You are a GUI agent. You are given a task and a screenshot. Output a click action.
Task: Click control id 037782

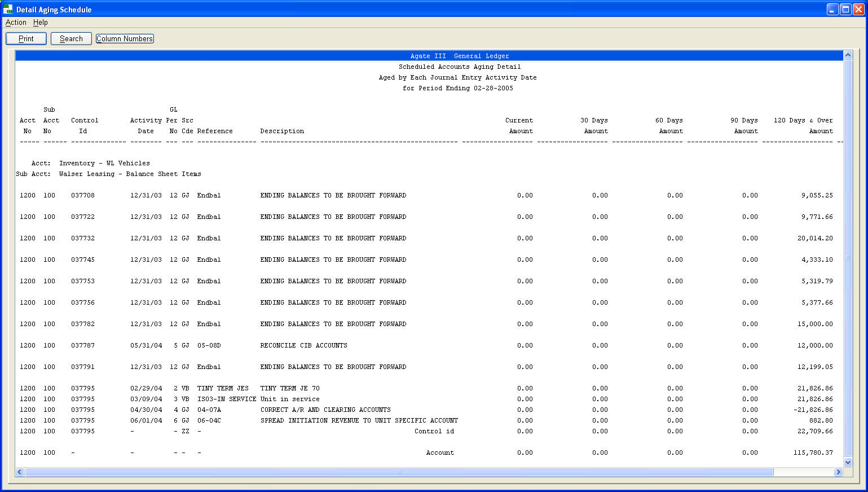pos(83,324)
